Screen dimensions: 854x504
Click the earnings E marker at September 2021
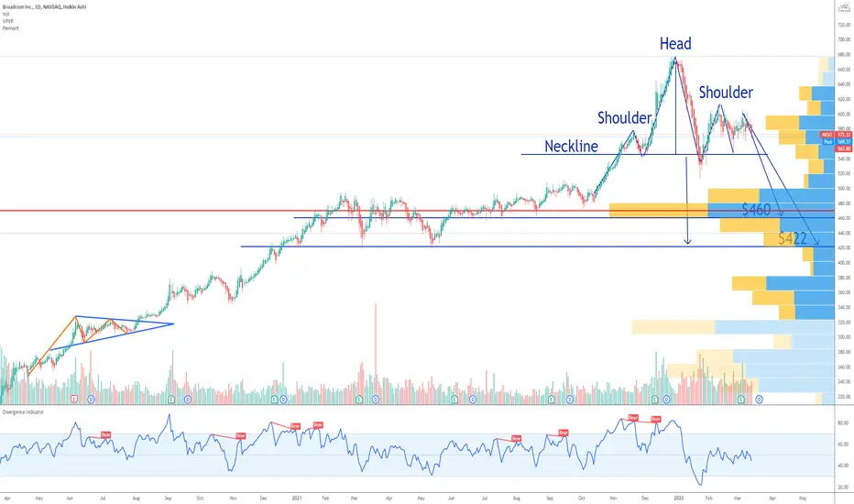point(552,400)
